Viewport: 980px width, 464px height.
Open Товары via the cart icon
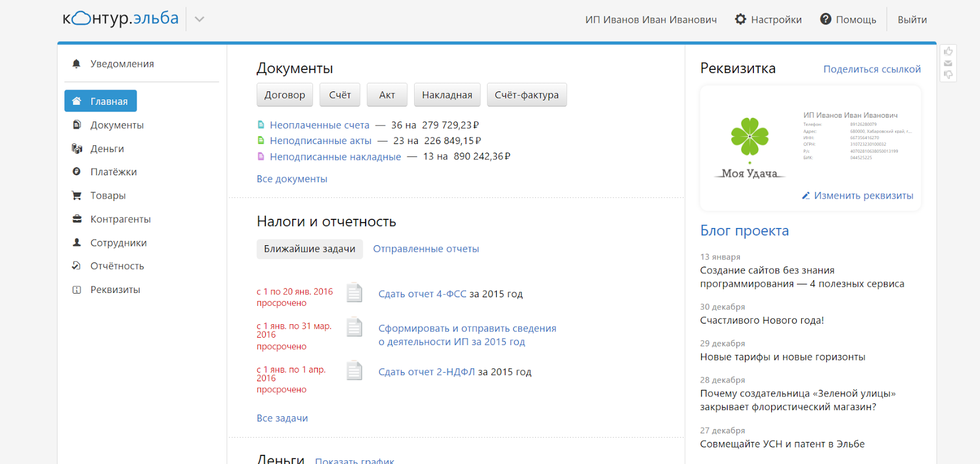(77, 196)
